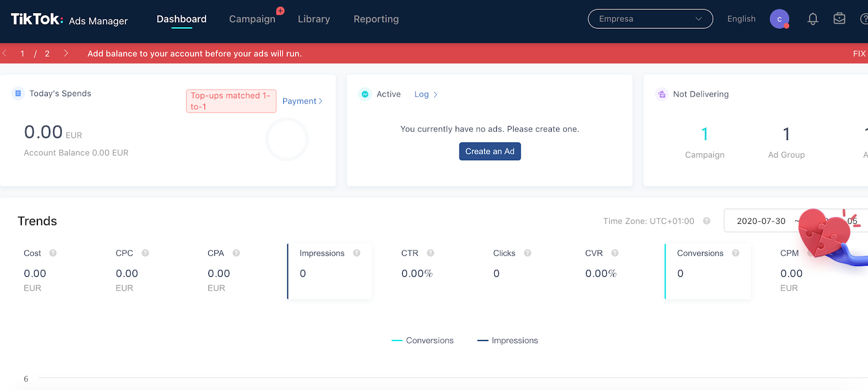
Task: Open the briefcase help center icon
Action: [x=839, y=19]
